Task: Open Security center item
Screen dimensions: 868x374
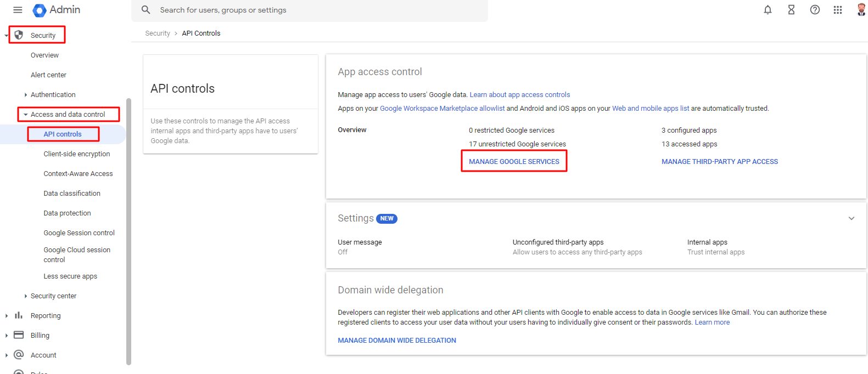Action: coord(53,296)
